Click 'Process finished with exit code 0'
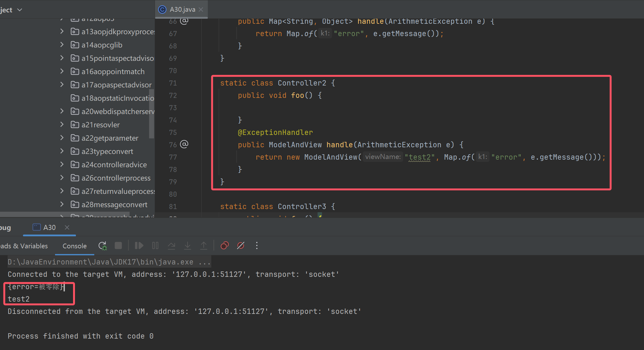This screenshot has height=350, width=644. (x=81, y=336)
